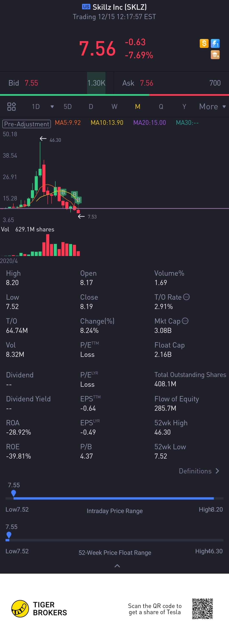Tap the first B marker on the chart

pos(63,192)
